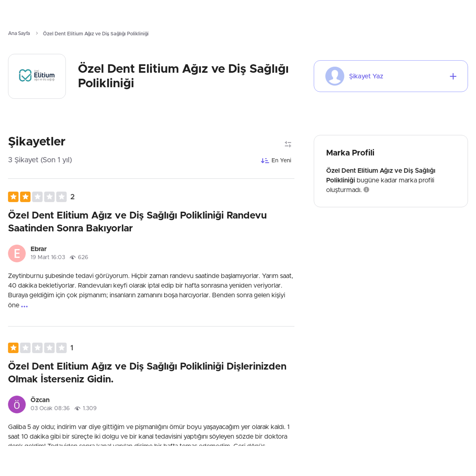Click the plus icon in Şikayet Yaz

[x=453, y=76]
